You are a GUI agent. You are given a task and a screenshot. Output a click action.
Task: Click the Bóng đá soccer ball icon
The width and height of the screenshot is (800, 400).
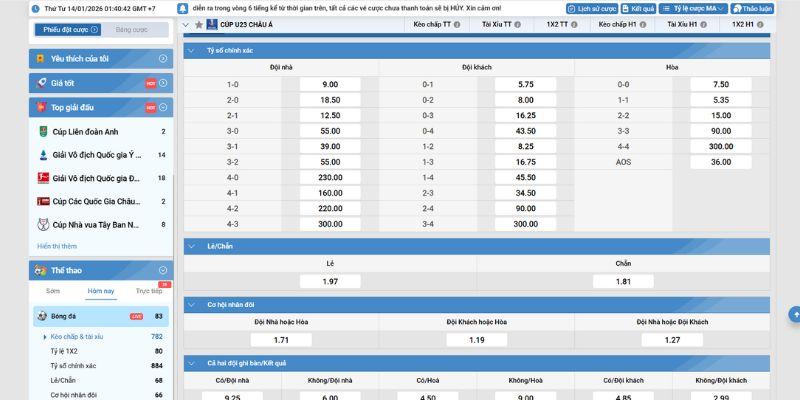tap(42, 316)
